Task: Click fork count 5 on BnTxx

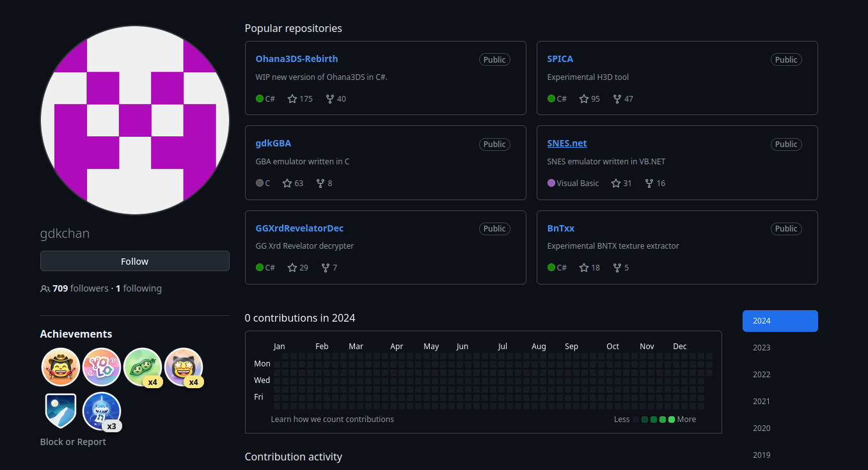Action: [620, 267]
